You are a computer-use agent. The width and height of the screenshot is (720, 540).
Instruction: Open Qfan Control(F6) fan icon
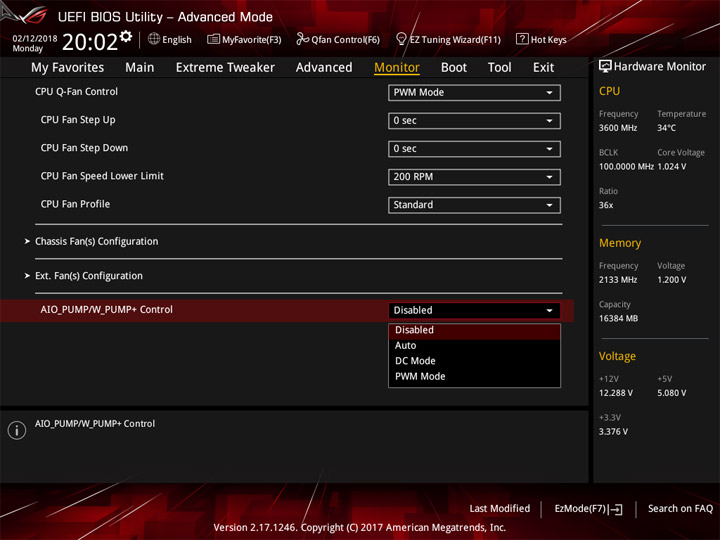(302, 39)
